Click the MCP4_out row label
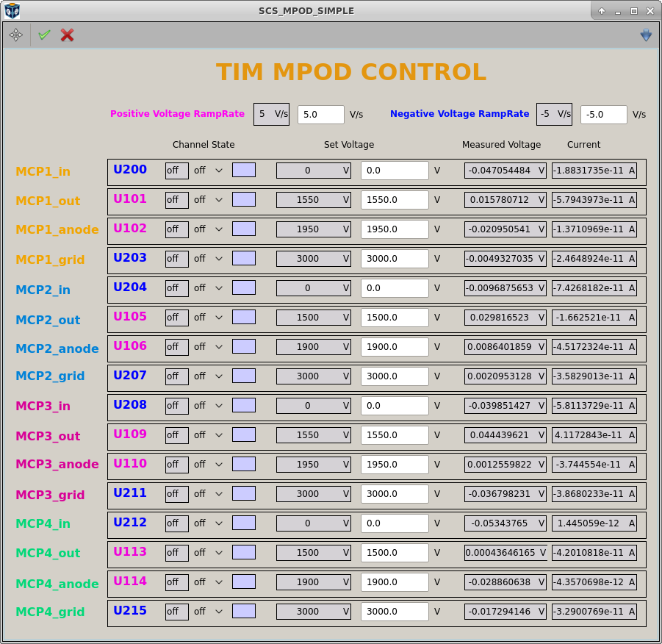Screen dimensions: 662x644 [48, 553]
